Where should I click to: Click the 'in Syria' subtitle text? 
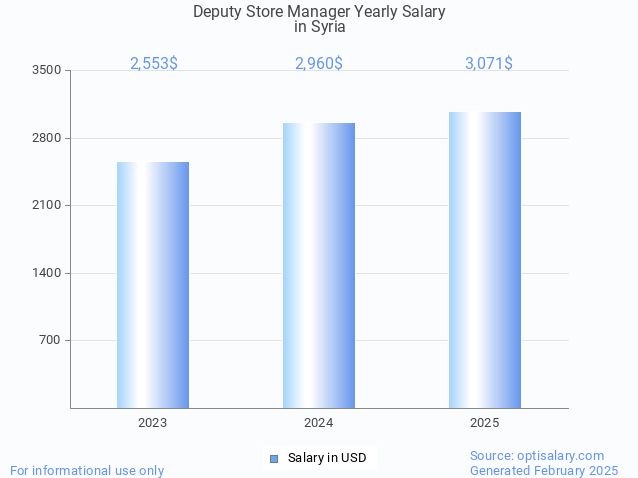pyautogui.click(x=320, y=27)
